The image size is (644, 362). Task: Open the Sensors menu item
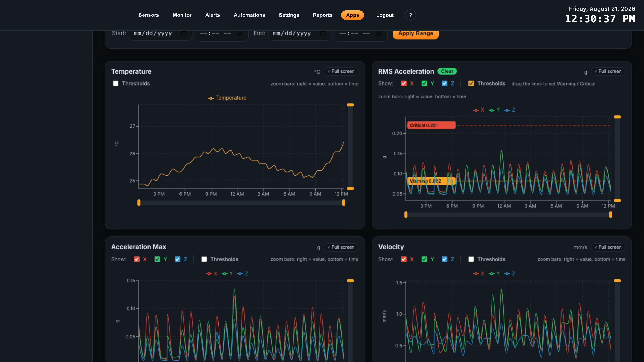(x=149, y=15)
